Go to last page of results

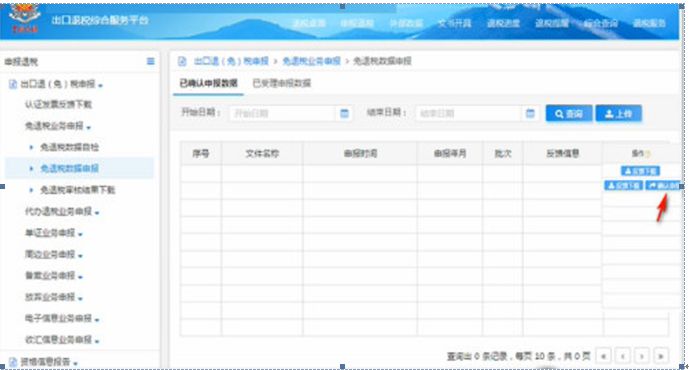[660, 355]
